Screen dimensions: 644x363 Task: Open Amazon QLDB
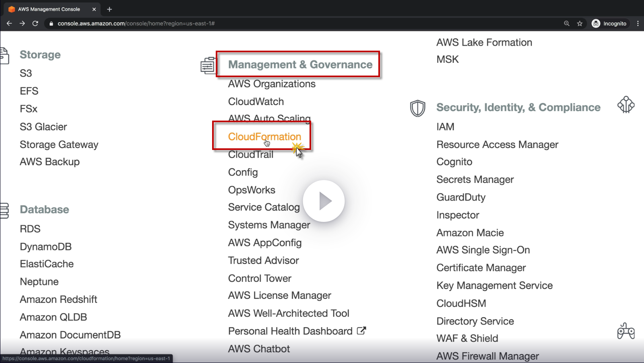click(x=54, y=317)
